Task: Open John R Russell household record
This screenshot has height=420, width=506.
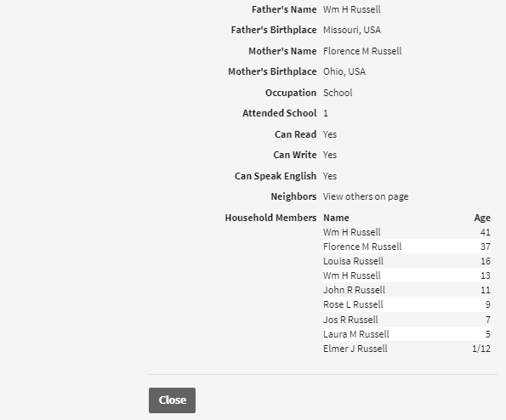Action: pos(354,290)
